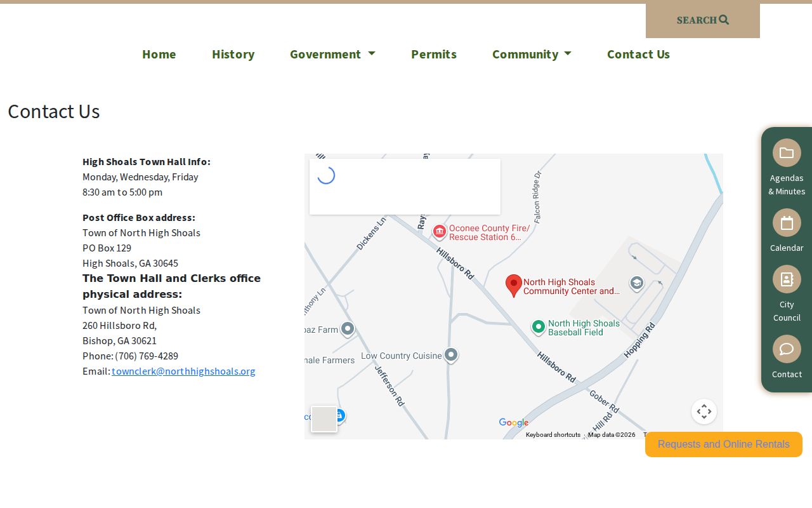Screen dimensions: 812x508
Task: Expand the Government dropdown menu
Action: pyautogui.click(x=332, y=54)
